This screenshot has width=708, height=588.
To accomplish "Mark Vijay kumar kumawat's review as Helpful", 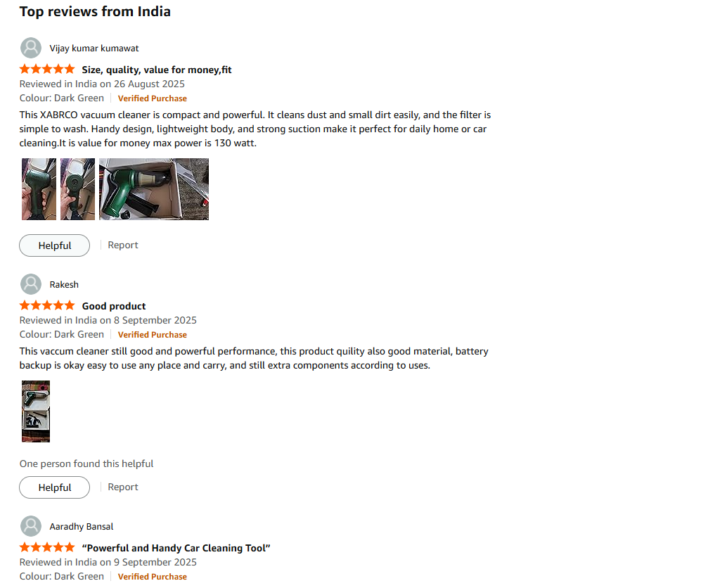I will 55,245.
